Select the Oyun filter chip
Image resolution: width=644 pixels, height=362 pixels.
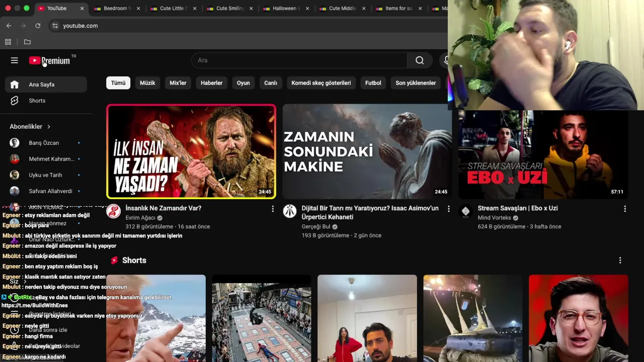pyautogui.click(x=244, y=83)
